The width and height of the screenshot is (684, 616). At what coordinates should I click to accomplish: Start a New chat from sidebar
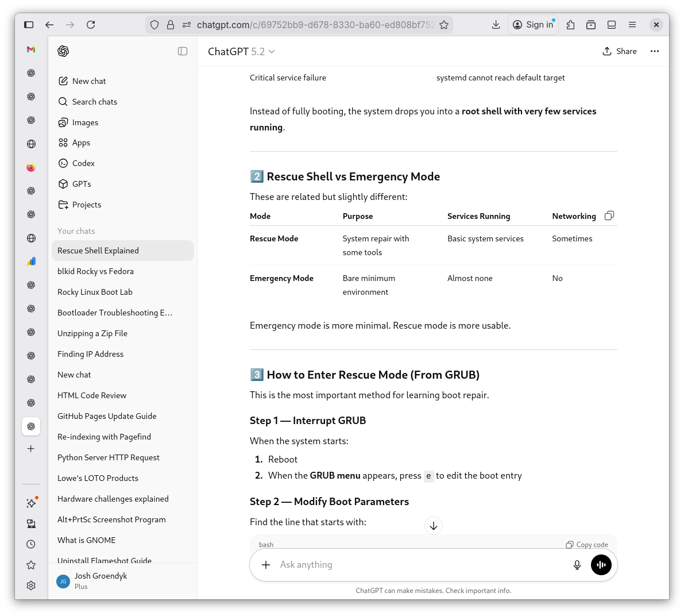click(88, 81)
